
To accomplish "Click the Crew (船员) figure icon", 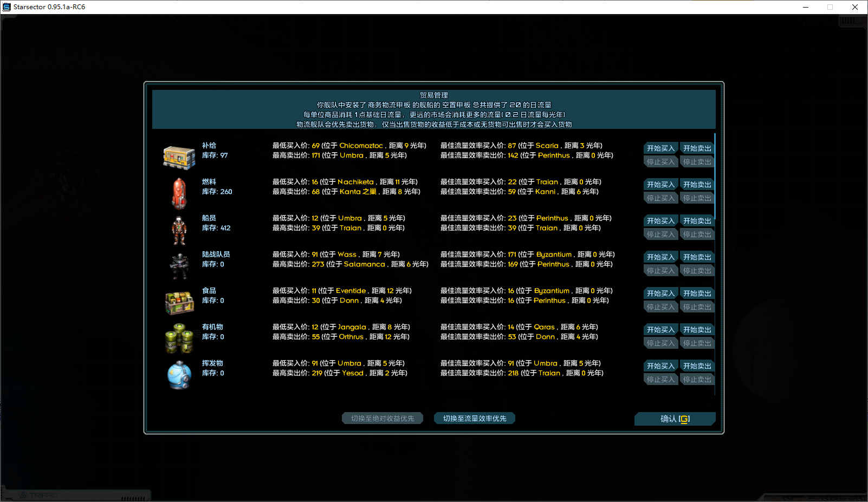I will point(179,230).
